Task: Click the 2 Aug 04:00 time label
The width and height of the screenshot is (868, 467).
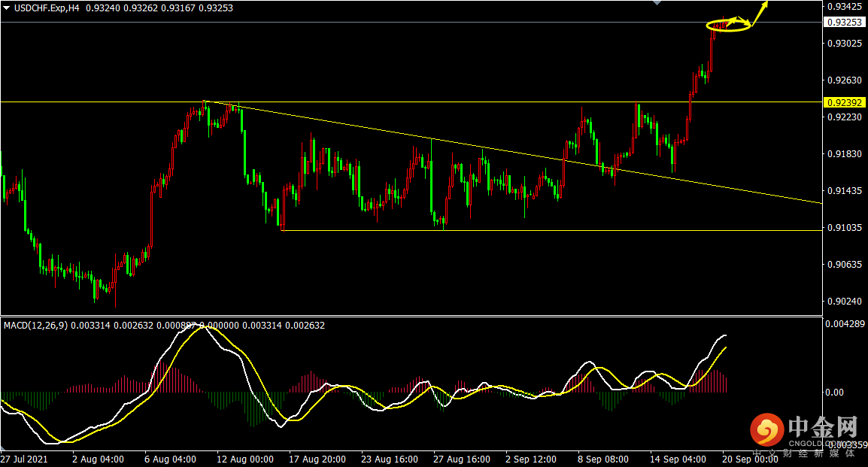Action: (x=98, y=459)
